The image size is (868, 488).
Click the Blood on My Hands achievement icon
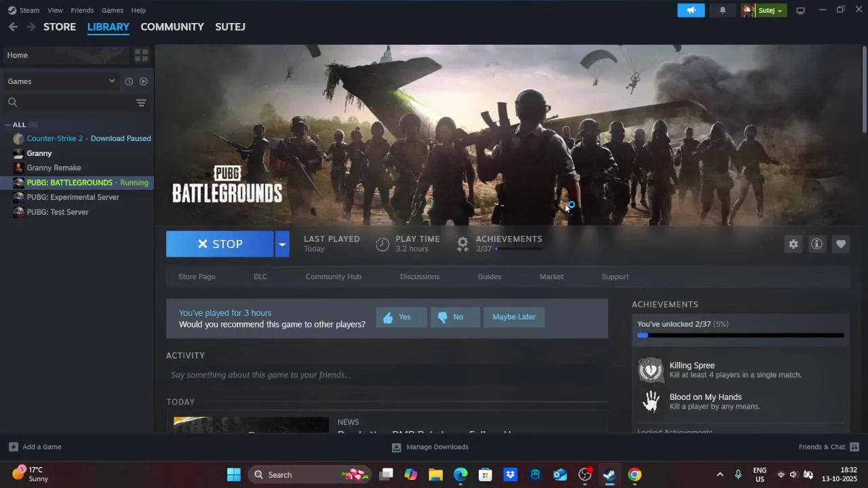click(x=651, y=401)
